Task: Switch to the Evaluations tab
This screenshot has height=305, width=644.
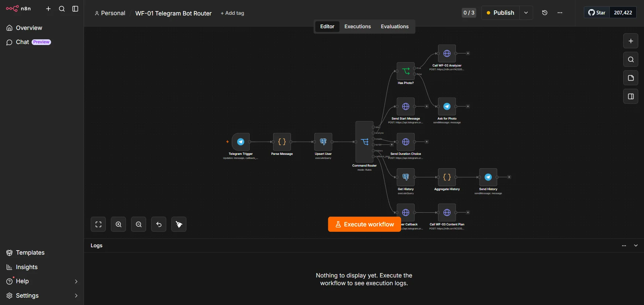Action: coord(395,27)
